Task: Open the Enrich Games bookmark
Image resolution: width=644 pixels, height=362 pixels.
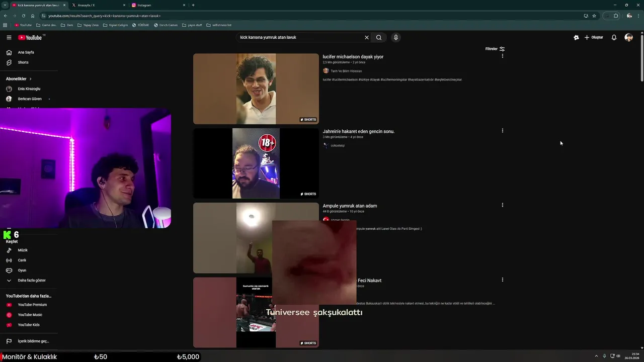Action: coord(166,25)
